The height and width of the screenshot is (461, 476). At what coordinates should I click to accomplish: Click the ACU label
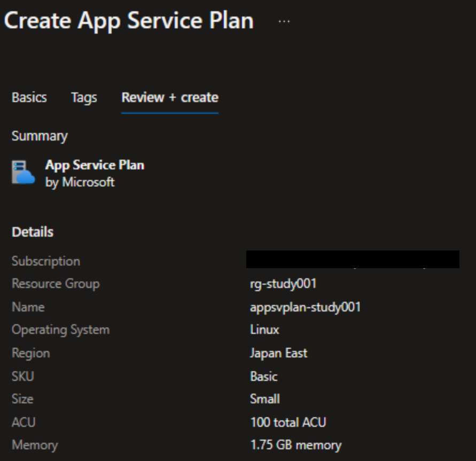(24, 423)
